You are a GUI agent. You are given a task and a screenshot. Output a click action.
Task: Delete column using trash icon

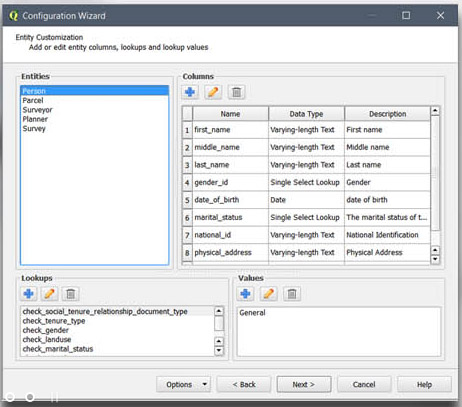point(236,92)
